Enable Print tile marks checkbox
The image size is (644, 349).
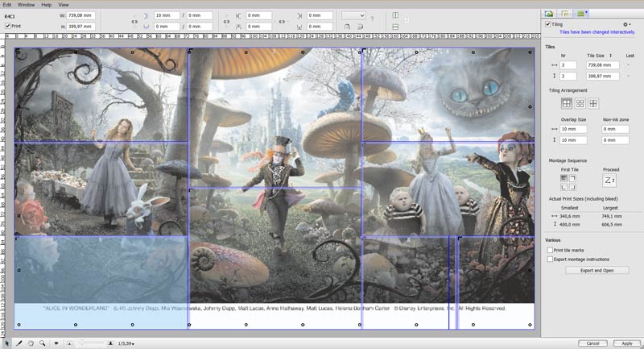550,250
